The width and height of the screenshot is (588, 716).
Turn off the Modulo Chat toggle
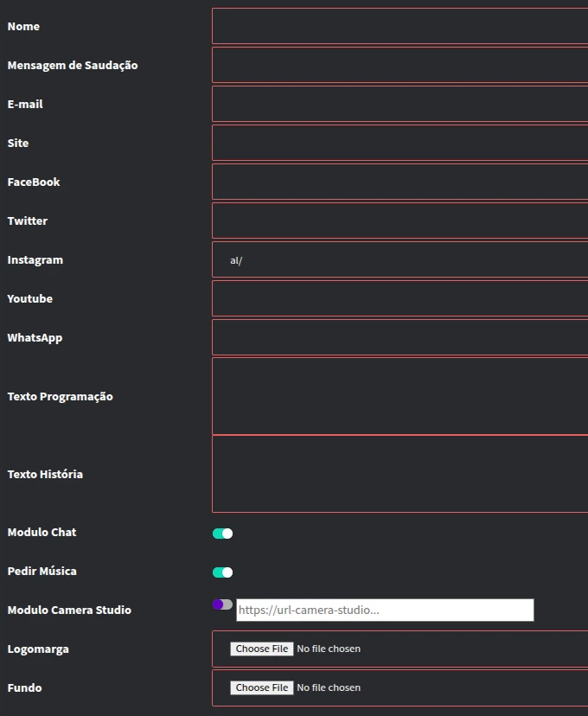click(x=222, y=534)
